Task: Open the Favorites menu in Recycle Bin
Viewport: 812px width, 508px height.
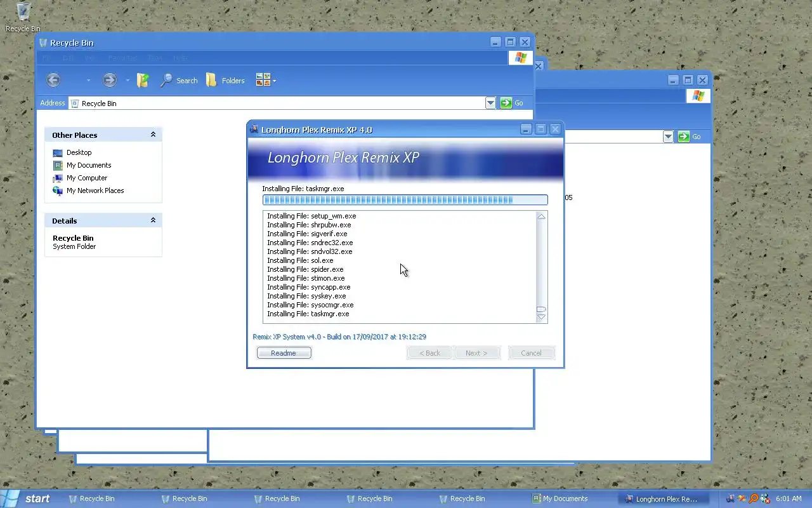Action: click(122, 58)
